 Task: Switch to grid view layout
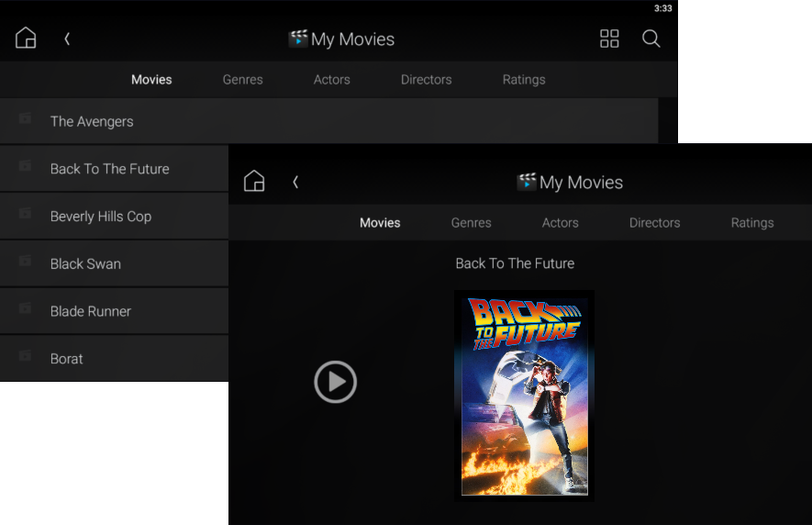click(x=609, y=39)
